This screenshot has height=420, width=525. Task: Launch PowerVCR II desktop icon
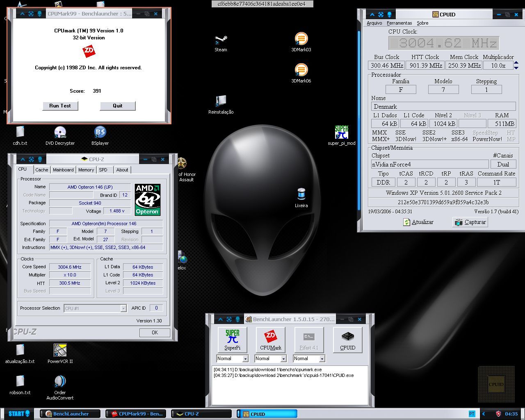point(60,354)
